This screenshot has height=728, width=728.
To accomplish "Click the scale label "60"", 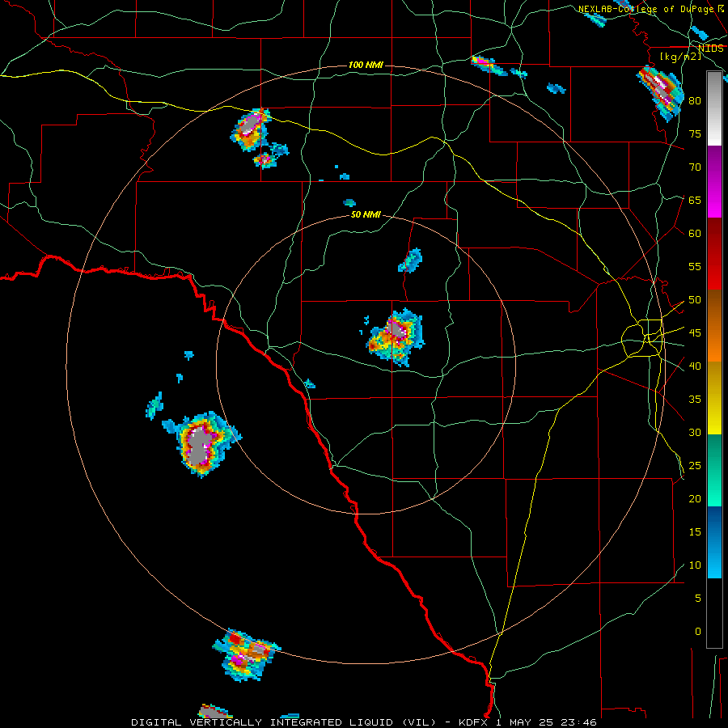I will point(695,234).
